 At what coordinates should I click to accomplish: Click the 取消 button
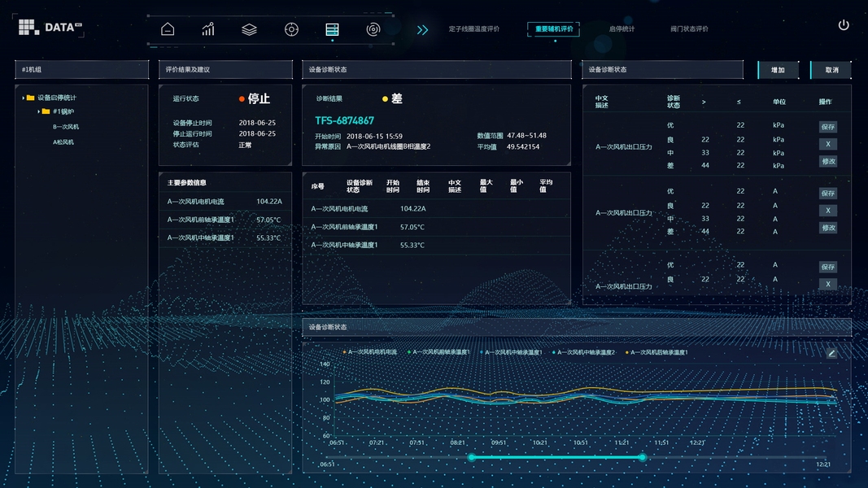[x=831, y=70]
